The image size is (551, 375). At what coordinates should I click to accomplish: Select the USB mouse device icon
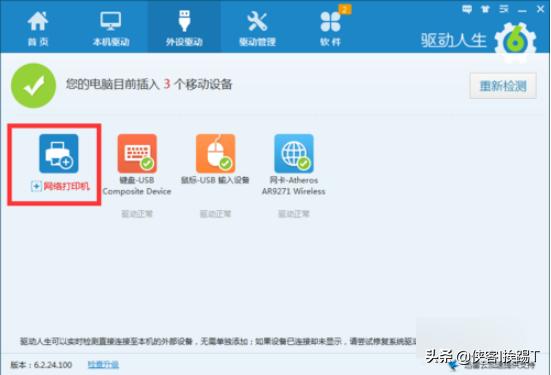pos(215,153)
